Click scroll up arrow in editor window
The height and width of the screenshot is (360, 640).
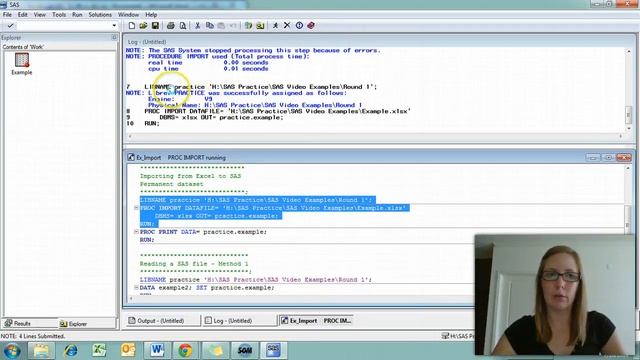click(628, 168)
